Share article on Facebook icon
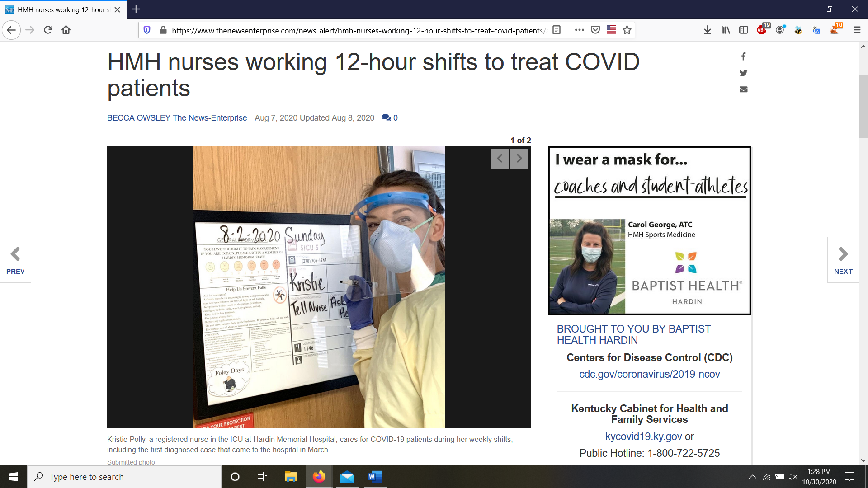The height and width of the screenshot is (488, 868). pos(743,56)
